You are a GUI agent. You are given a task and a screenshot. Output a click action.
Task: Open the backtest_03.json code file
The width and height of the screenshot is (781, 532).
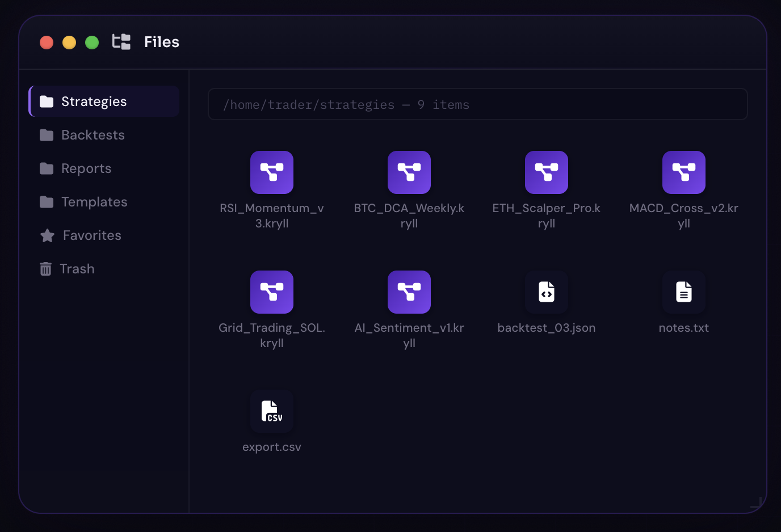point(547,292)
